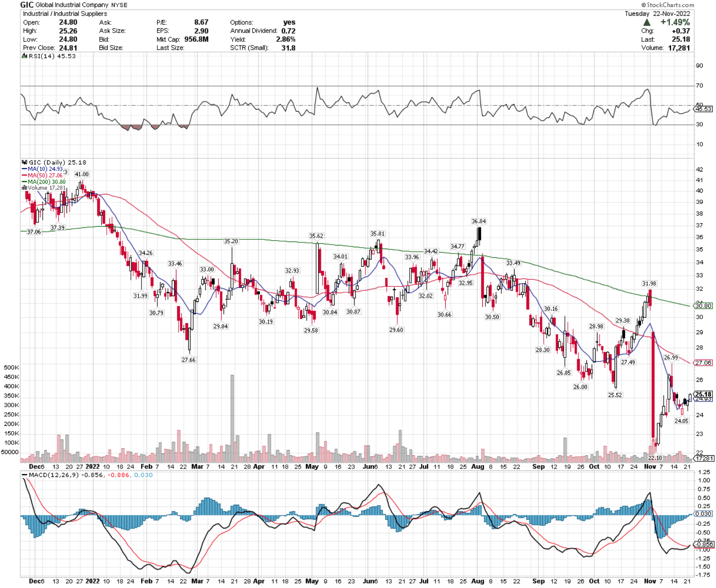Click the 30.80 MA200 axis tag
Image resolution: width=716 pixels, height=588 pixels.
(703, 305)
